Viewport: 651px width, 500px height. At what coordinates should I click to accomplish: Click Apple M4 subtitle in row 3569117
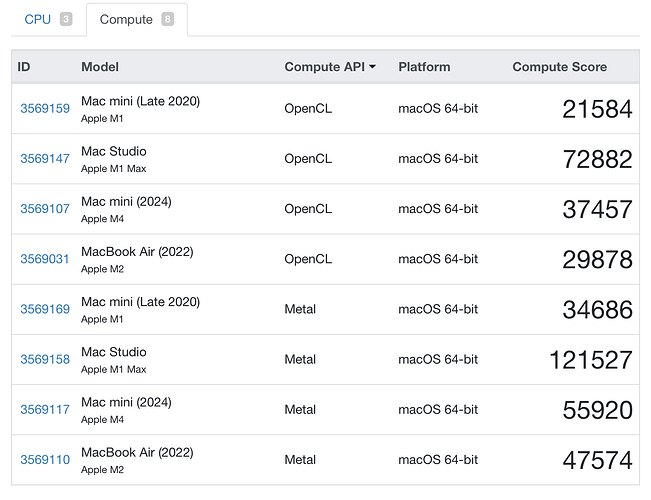[103, 420]
